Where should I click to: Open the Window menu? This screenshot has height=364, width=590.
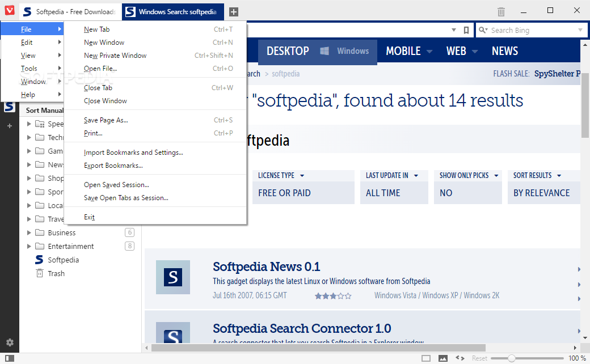coord(32,82)
